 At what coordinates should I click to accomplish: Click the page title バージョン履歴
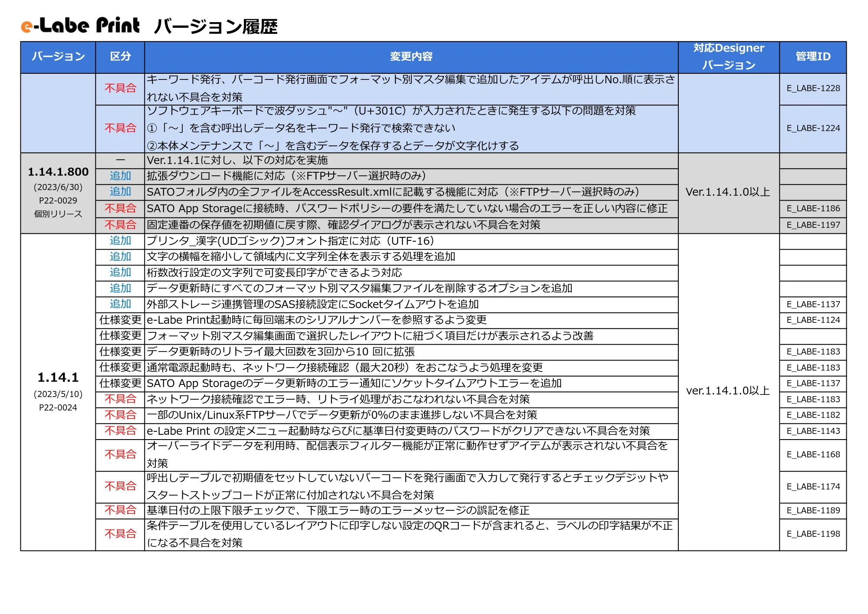(x=216, y=27)
